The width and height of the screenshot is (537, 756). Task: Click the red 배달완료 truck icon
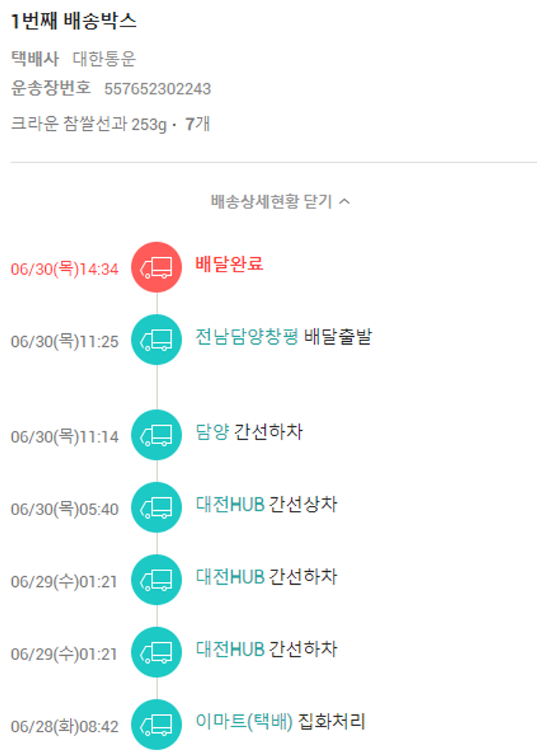[x=157, y=267]
